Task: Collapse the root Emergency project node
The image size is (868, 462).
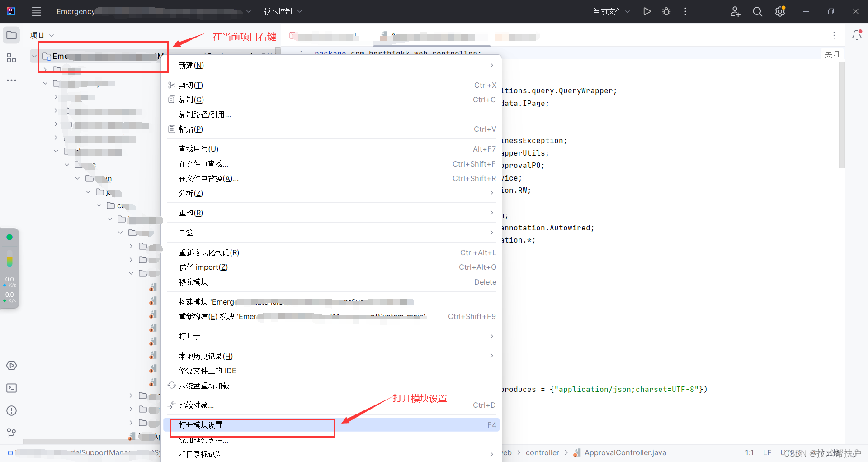Action: [34, 57]
